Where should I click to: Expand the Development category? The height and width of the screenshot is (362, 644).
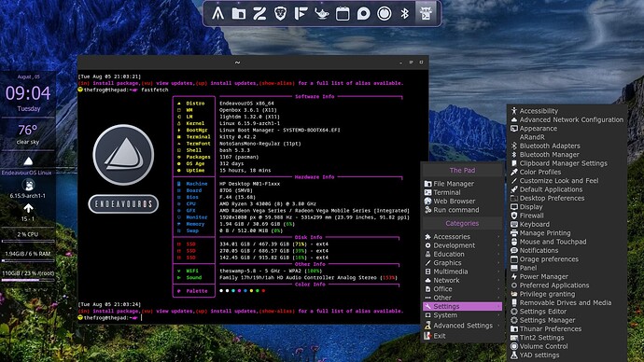pos(462,245)
